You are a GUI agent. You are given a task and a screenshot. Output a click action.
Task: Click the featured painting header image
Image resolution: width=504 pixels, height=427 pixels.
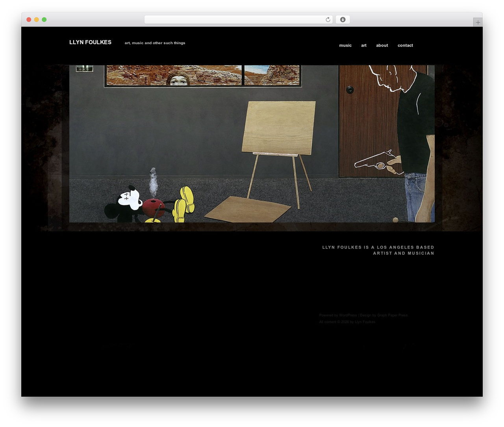point(252,144)
